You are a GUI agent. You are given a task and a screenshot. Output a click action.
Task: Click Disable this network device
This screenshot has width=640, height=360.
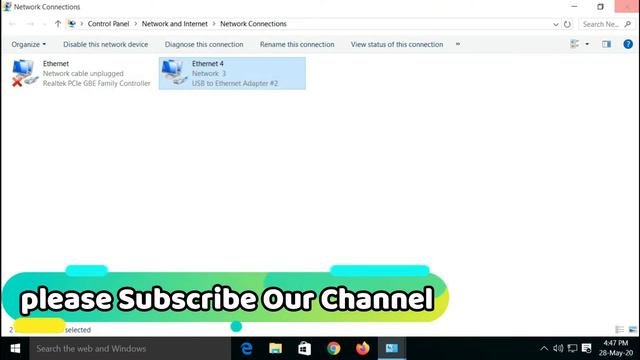(x=105, y=44)
